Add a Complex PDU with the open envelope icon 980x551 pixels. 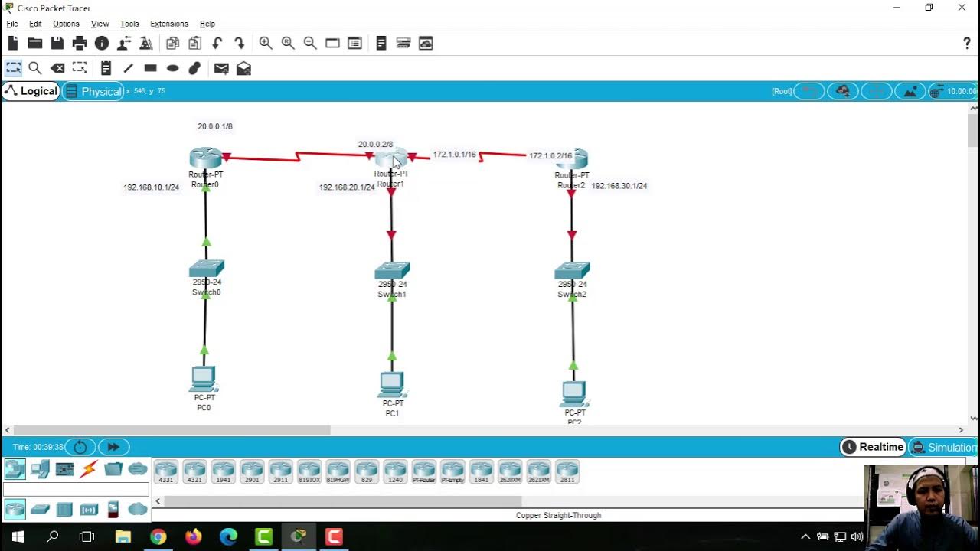click(243, 68)
